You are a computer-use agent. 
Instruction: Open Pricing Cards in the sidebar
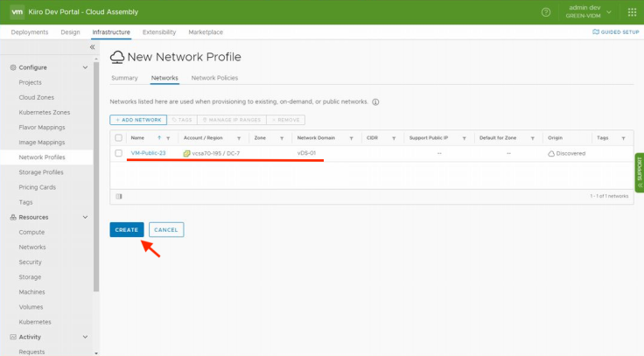click(37, 187)
